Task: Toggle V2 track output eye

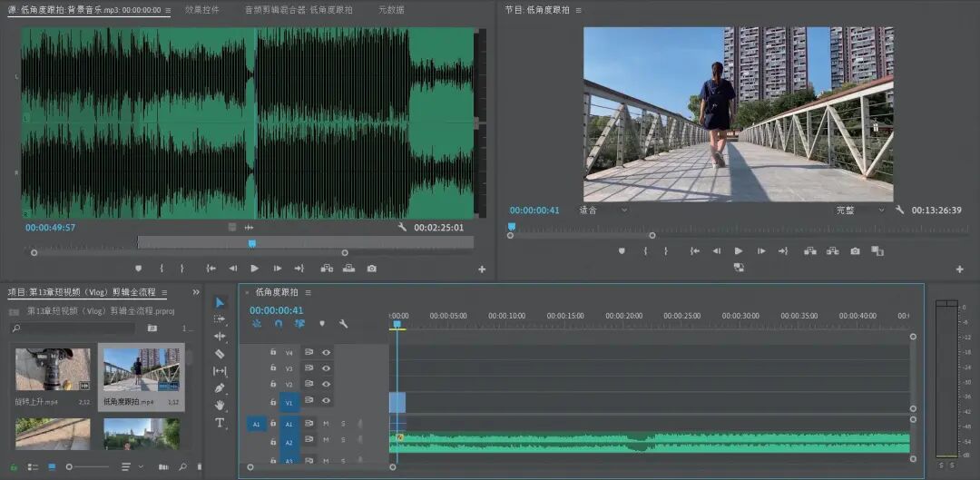Action: [326, 385]
